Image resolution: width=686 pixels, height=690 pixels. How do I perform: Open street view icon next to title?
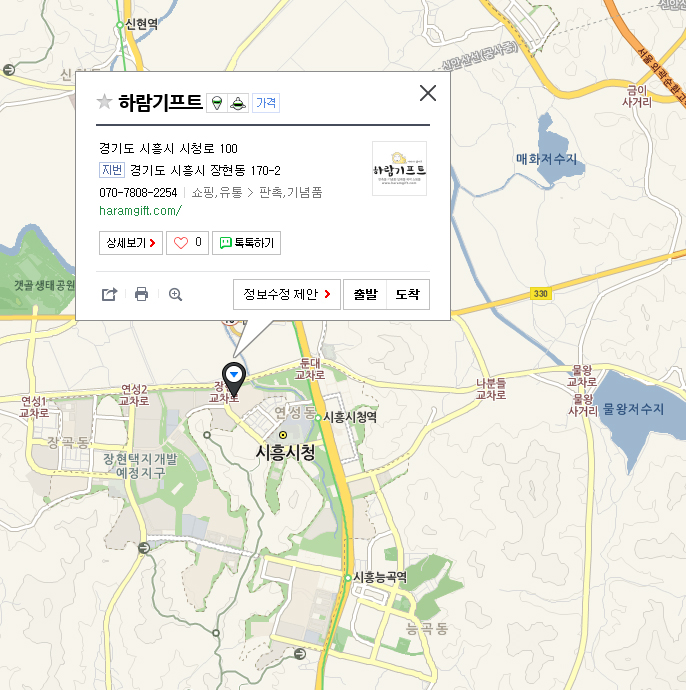click(x=216, y=103)
